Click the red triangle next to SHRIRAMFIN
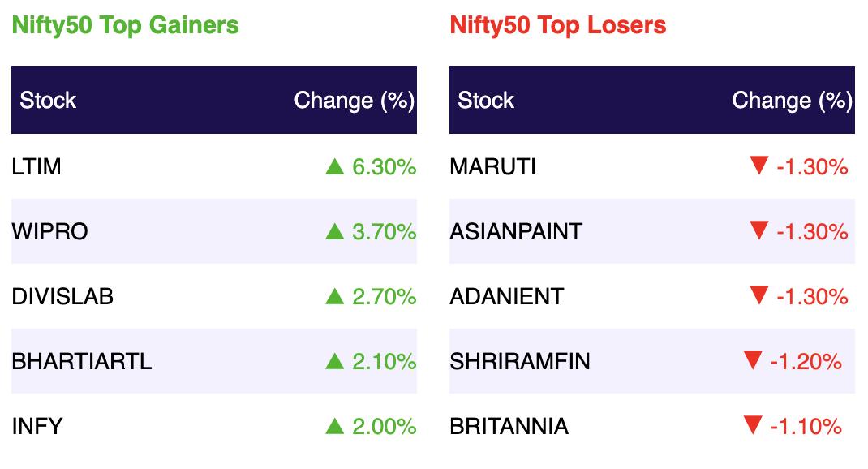This screenshot has height=469, width=868. [753, 360]
